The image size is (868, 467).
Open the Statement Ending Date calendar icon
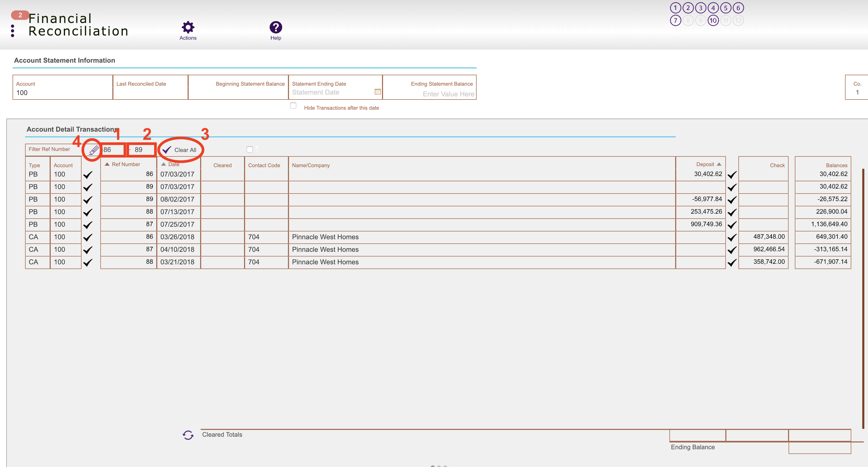click(x=377, y=92)
